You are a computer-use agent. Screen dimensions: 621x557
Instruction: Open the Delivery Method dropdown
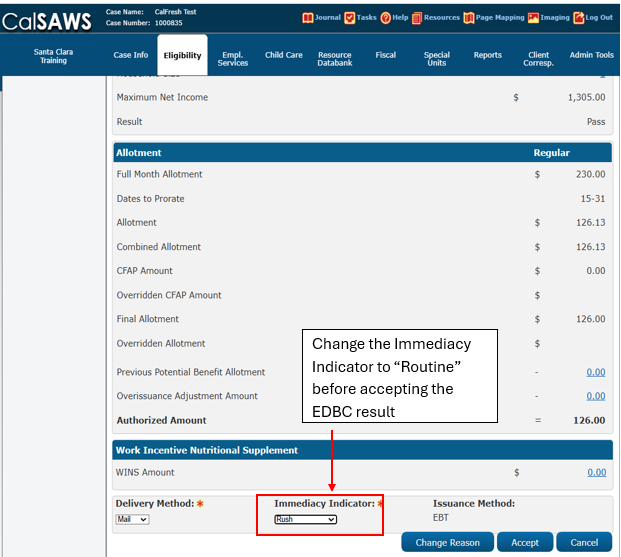(132, 519)
